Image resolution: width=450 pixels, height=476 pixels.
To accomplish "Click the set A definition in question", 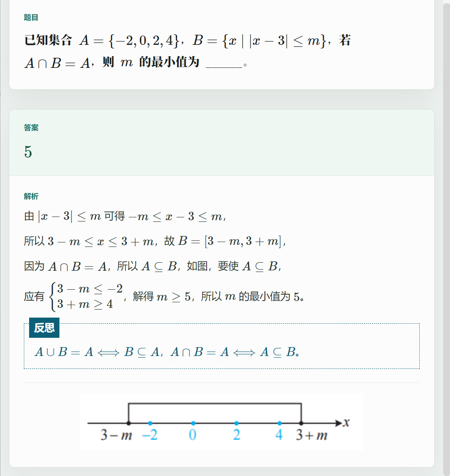I will click(129, 40).
